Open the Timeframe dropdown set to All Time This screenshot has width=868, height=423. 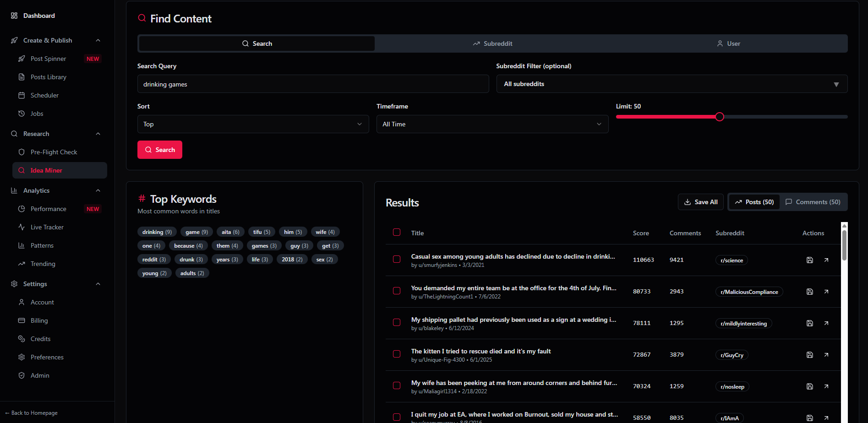pos(492,124)
